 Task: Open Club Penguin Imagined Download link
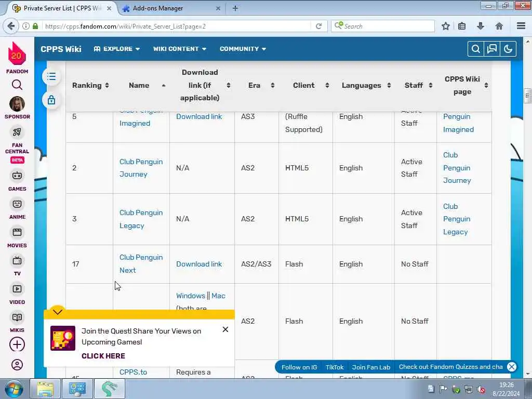click(x=199, y=116)
